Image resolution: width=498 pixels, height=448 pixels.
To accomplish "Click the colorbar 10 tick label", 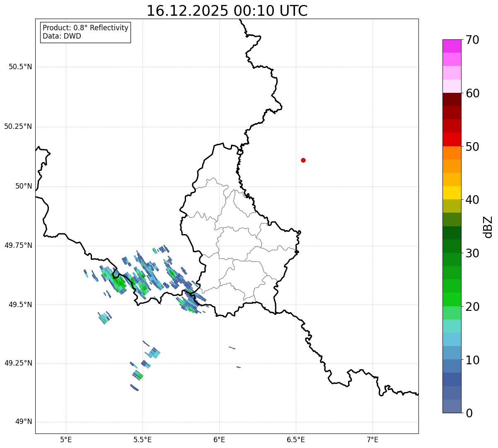I will pos(472,360).
